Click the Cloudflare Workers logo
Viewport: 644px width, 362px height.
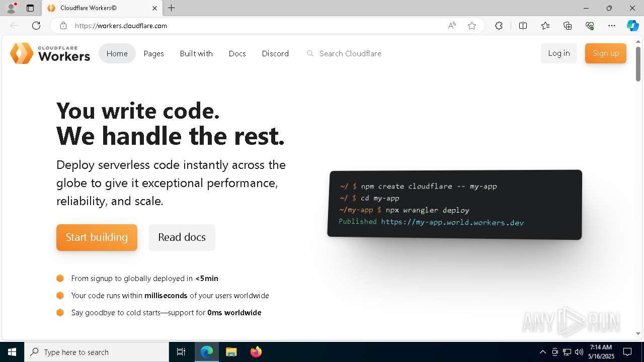point(50,53)
